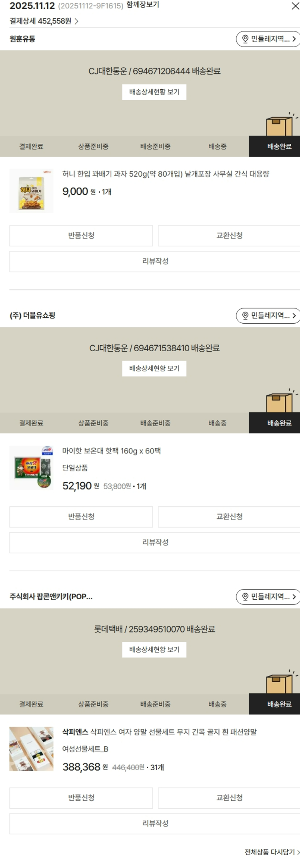The image size is (300, 868).
Task: Select 상품준비중 step in the 더블유쇼핑 order
Action: (93, 423)
